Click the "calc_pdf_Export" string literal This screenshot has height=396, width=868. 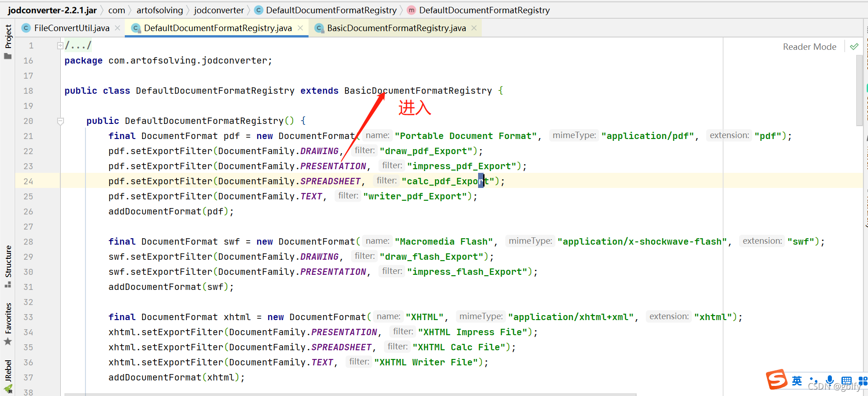[448, 181]
